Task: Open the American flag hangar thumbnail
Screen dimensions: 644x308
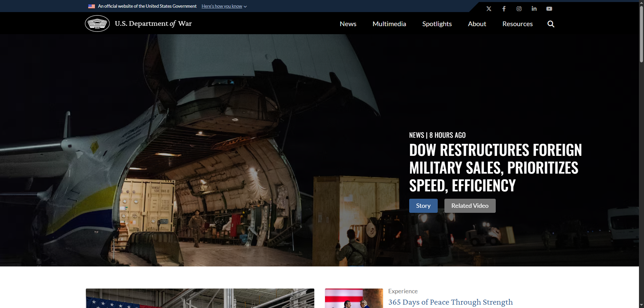Action: coord(200,298)
